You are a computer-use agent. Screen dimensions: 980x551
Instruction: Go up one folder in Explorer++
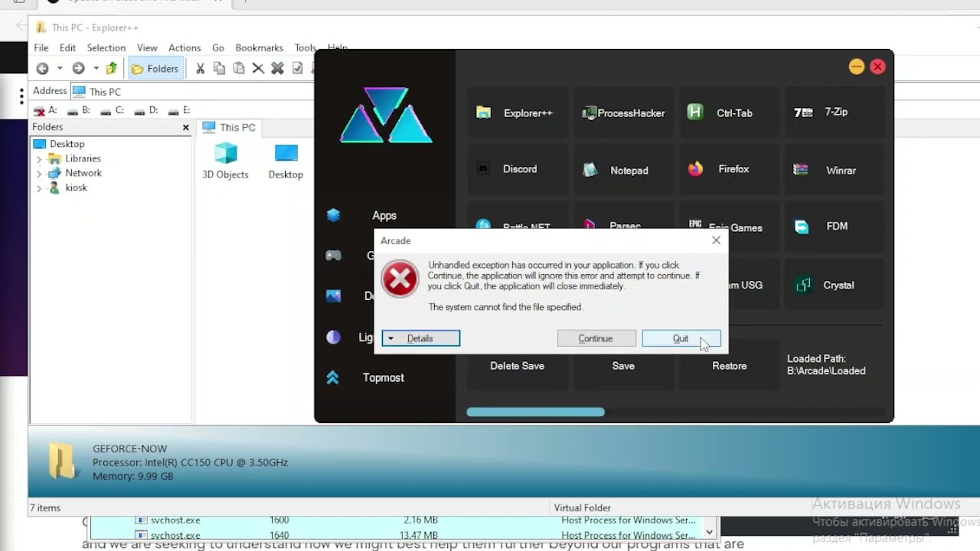tap(112, 69)
